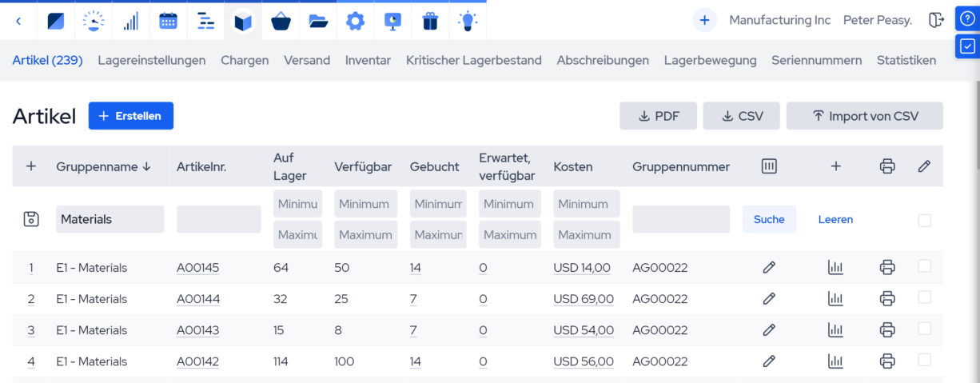The width and height of the screenshot is (980, 383).
Task: Open article link A00145
Action: pyautogui.click(x=197, y=268)
